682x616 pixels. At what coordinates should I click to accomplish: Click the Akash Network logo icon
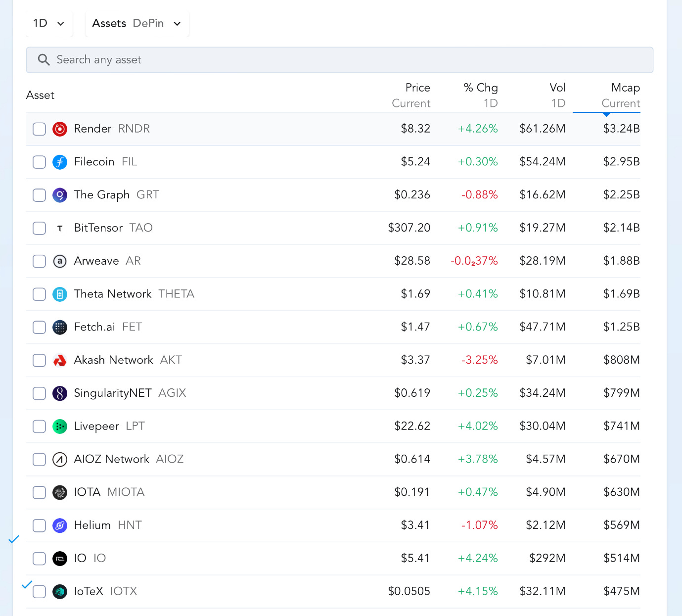60,360
